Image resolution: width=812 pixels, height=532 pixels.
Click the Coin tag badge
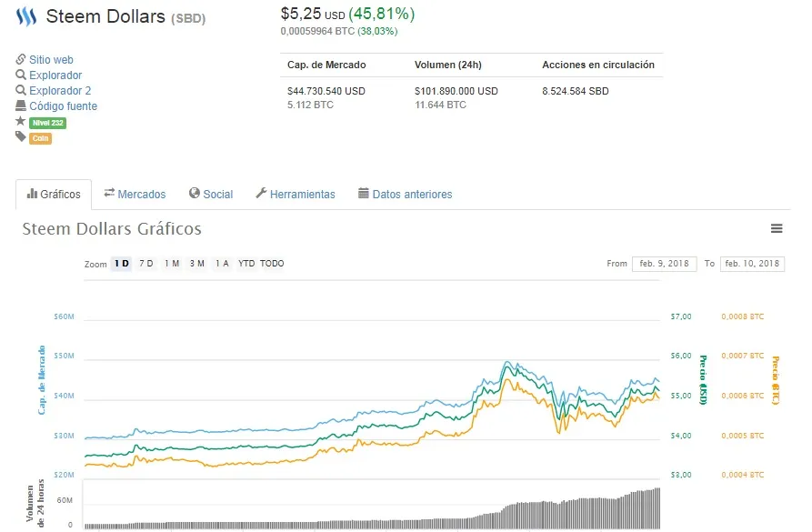[x=40, y=138]
